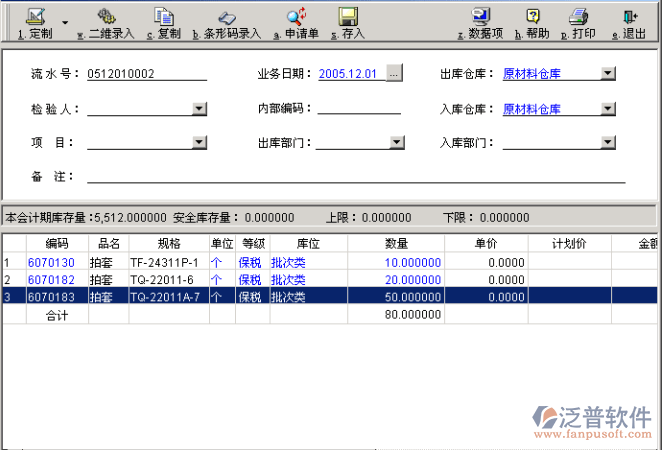Open the 数据项 data items tool
This screenshot has width=662, height=450.
tap(480, 17)
